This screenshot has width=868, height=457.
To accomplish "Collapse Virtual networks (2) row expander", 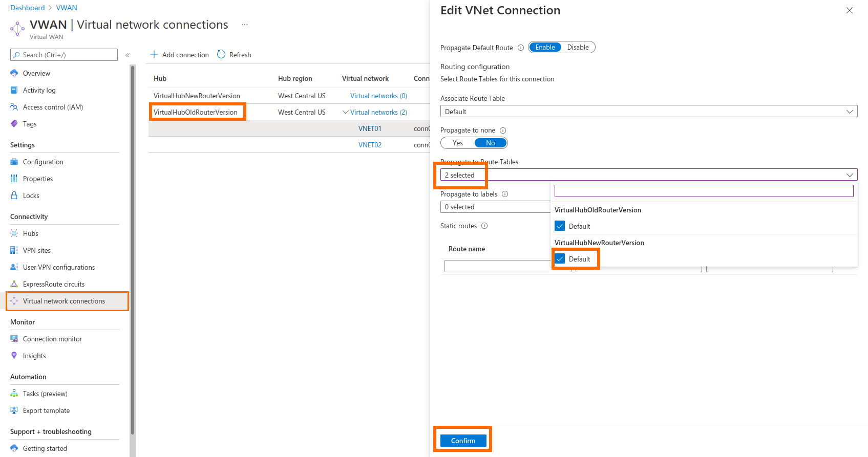I will (x=346, y=112).
